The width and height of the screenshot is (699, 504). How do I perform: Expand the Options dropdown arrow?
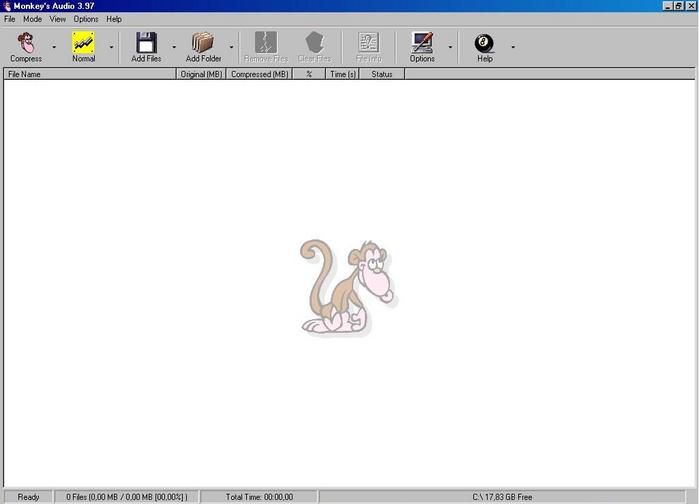click(x=450, y=47)
